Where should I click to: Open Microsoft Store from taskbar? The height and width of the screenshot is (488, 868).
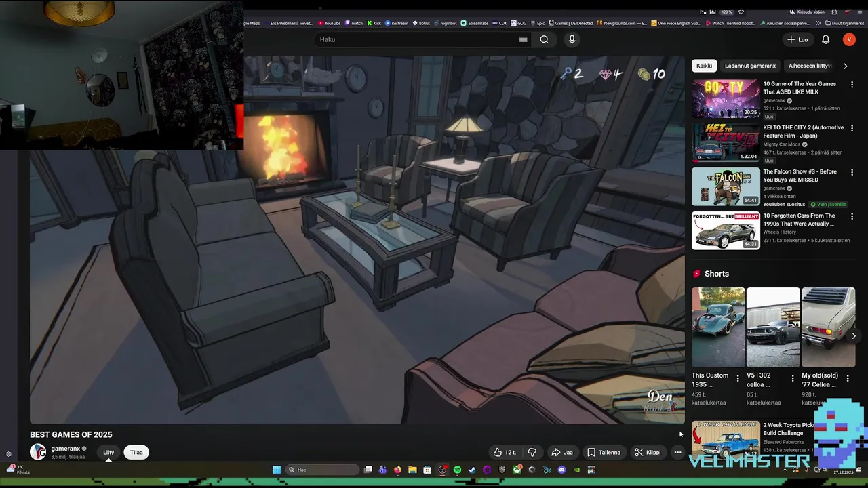pyautogui.click(x=427, y=470)
